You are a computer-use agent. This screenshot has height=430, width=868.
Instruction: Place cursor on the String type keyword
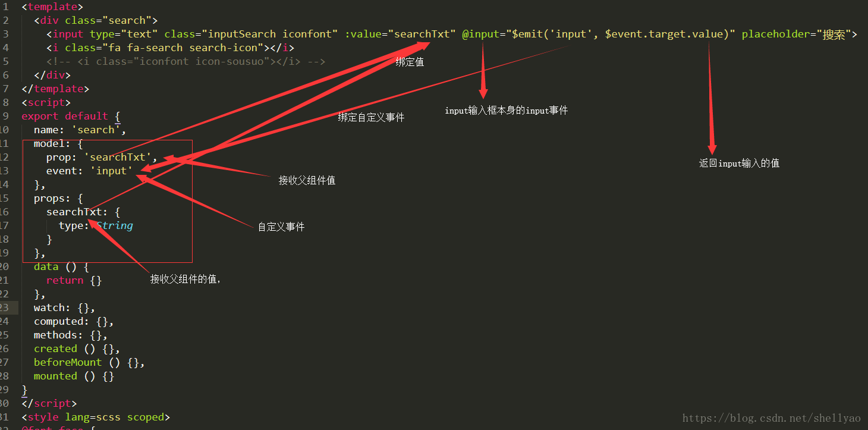pos(115,225)
